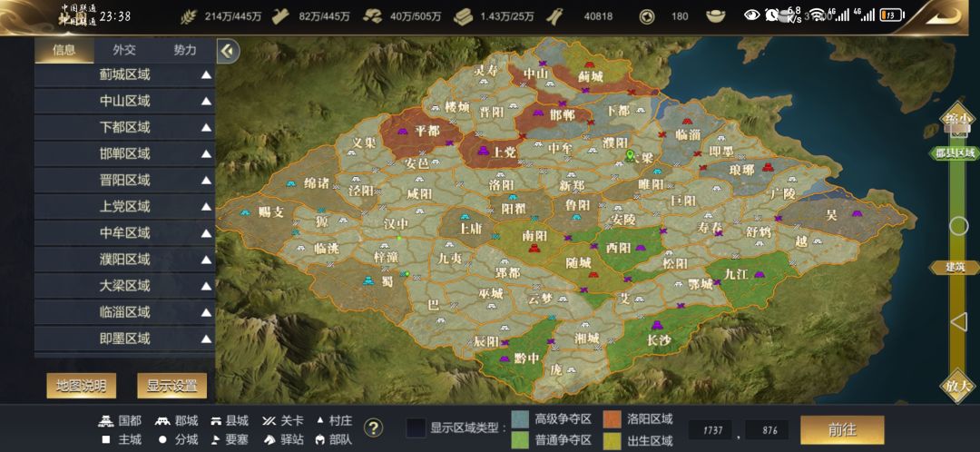The height and width of the screenshot is (452, 980).
Task: Expand the 濮阳区域 row triangle
Action: point(206,260)
